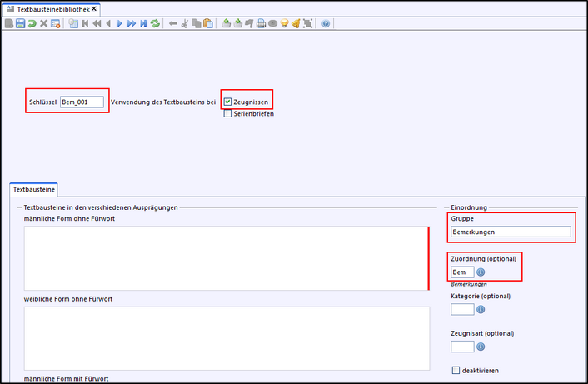Enable the Serienbriefen checkbox

227,113
